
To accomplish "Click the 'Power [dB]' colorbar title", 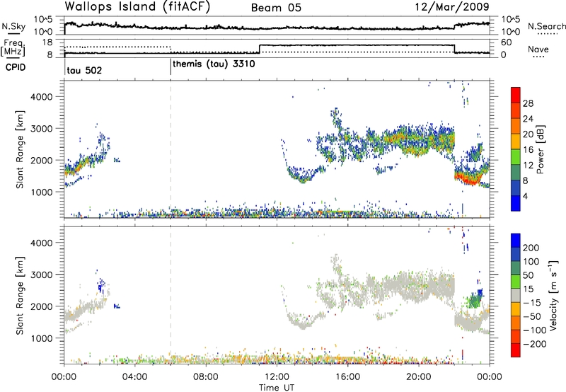I will pyautogui.click(x=540, y=149).
